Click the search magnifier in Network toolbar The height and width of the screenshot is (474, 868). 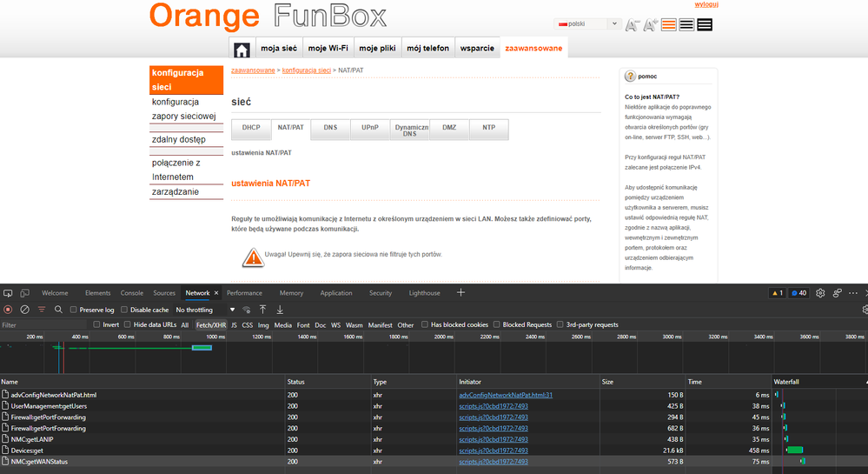click(x=58, y=310)
